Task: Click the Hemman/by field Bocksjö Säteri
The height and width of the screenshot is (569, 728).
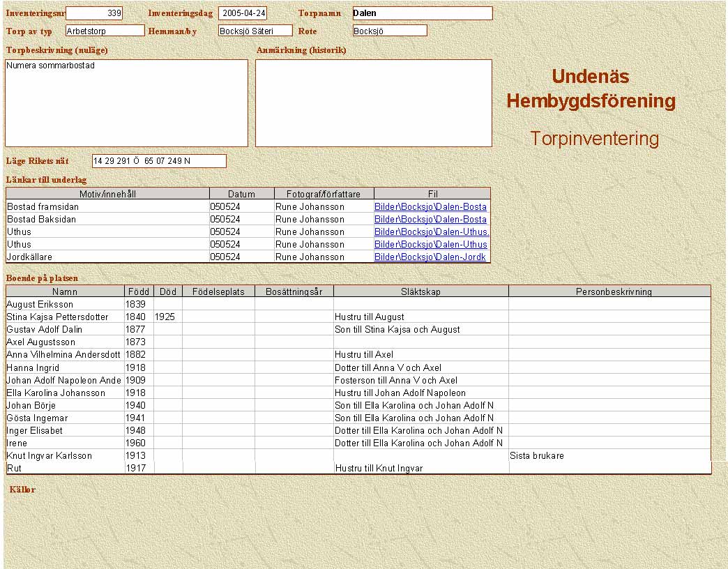Action: coord(255,31)
